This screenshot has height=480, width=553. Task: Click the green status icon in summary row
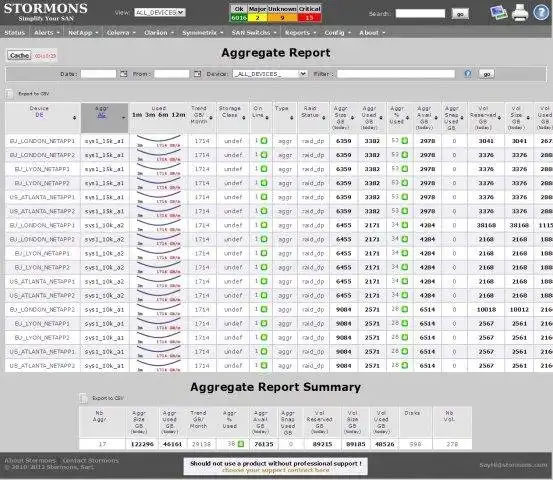pyautogui.click(x=241, y=444)
